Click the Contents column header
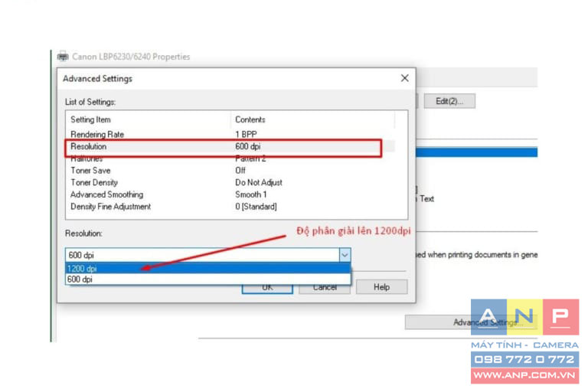This screenshot has height=392, width=588. click(x=312, y=119)
